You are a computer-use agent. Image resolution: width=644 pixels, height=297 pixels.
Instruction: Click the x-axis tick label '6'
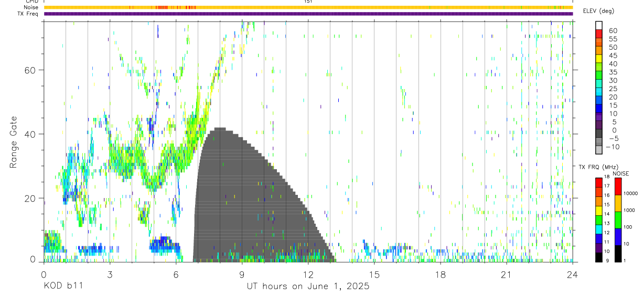coord(176,275)
